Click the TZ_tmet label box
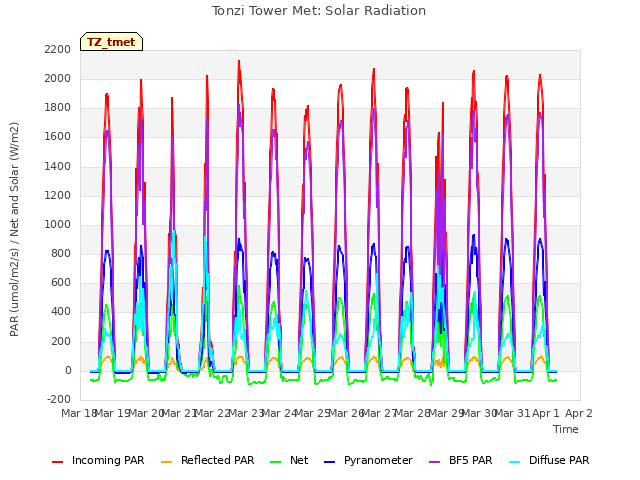 111,42
